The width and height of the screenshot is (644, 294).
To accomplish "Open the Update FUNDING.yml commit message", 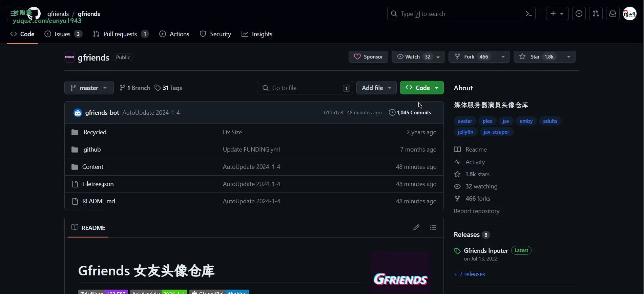I will 251,150.
